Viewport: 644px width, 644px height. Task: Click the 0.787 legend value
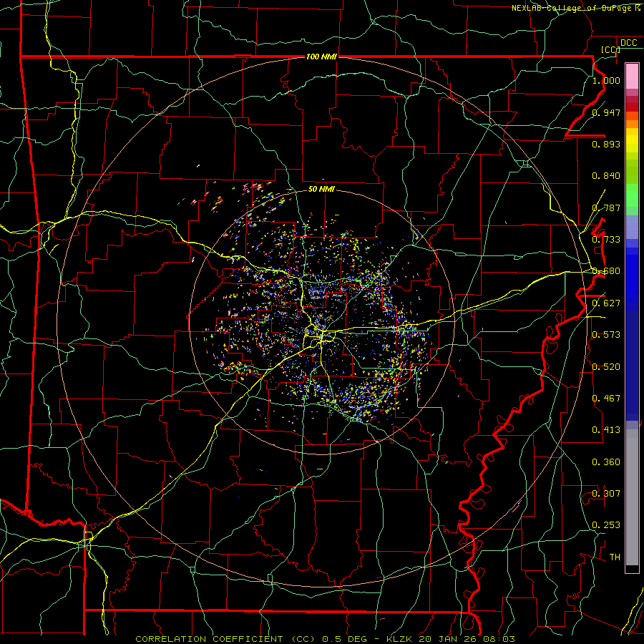pyautogui.click(x=606, y=208)
